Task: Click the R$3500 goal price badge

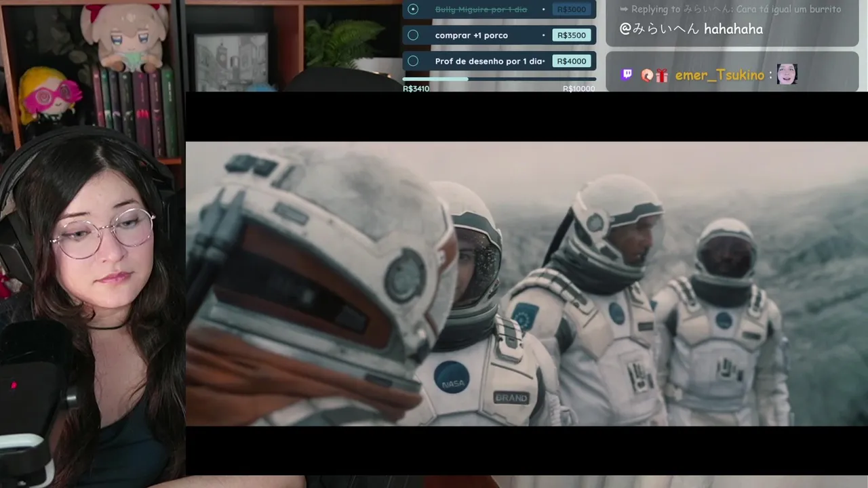Action: [x=572, y=35]
